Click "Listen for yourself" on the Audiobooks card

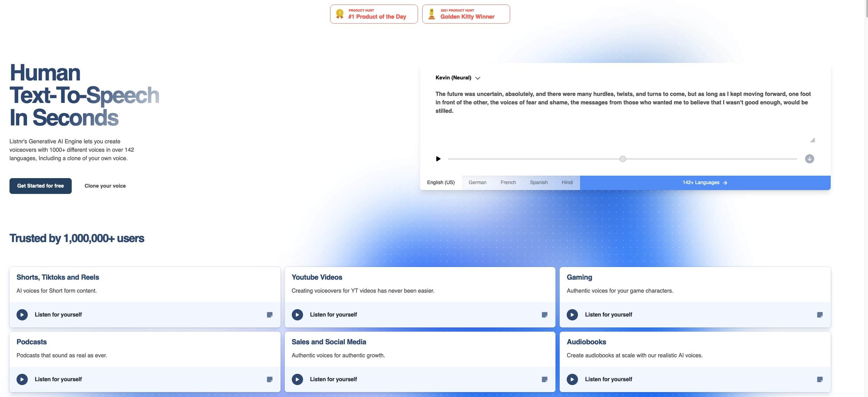(x=609, y=379)
